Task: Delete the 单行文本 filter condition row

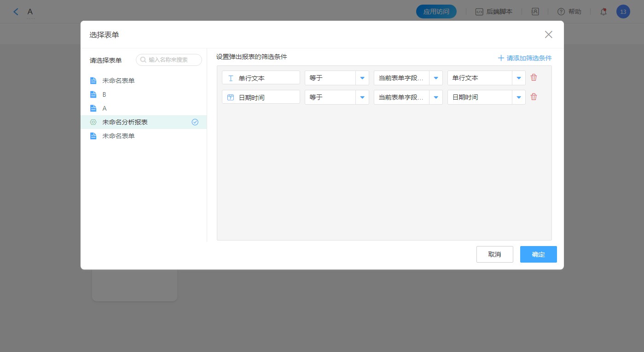Action: pos(534,77)
